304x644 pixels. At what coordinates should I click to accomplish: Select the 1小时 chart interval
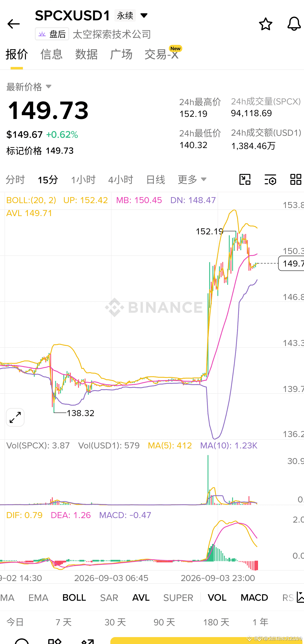(x=83, y=180)
